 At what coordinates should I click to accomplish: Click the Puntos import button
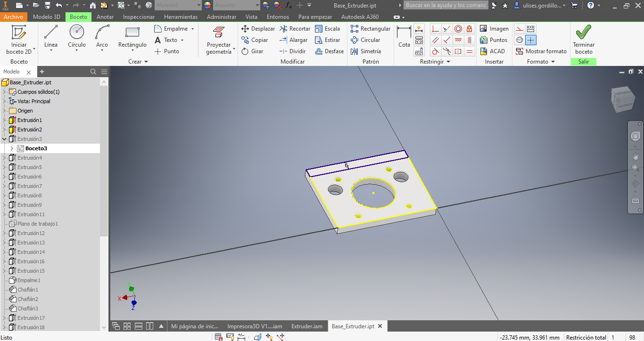[x=494, y=40]
